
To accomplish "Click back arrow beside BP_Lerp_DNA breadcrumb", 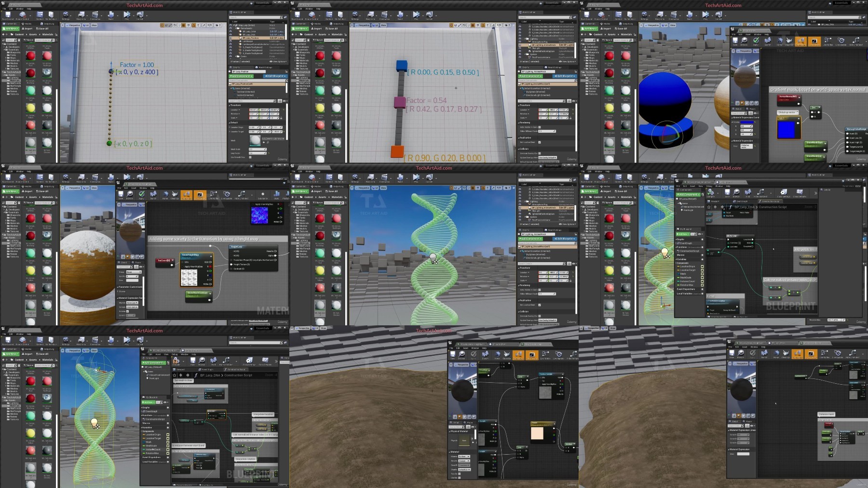I will pos(715,207).
